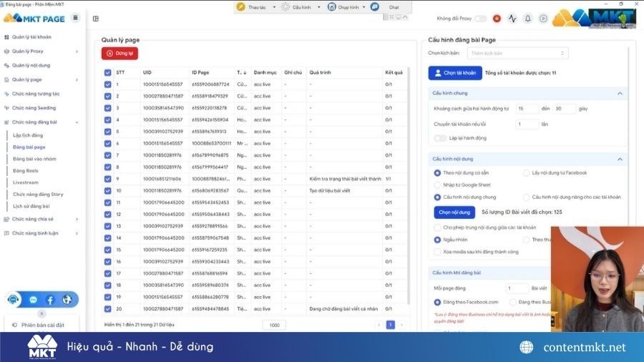The image size is (644, 362).
Task: Open Quản lý nội dung in the sidebar
Action: (x=31, y=65)
